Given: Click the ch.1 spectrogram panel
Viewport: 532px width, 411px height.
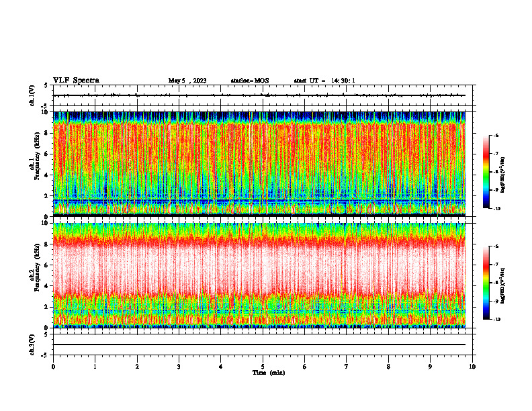Looking at the screenshot, I should pos(259,164).
